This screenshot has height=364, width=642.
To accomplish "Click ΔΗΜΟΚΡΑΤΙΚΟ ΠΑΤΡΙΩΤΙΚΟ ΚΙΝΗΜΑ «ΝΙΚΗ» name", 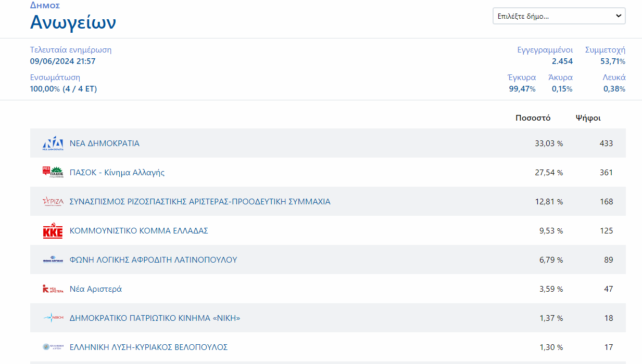I will click(x=155, y=318).
